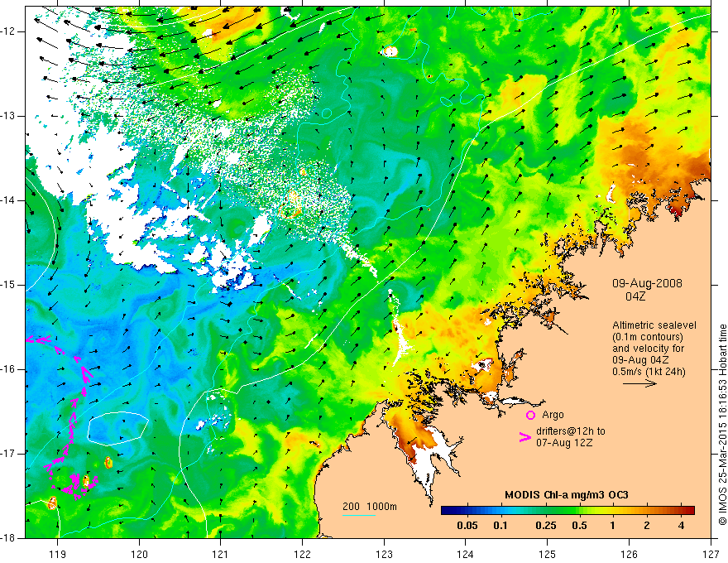The width and height of the screenshot is (728, 563).
Task: Click the 'and velocity for' legend line
Action: point(648,349)
